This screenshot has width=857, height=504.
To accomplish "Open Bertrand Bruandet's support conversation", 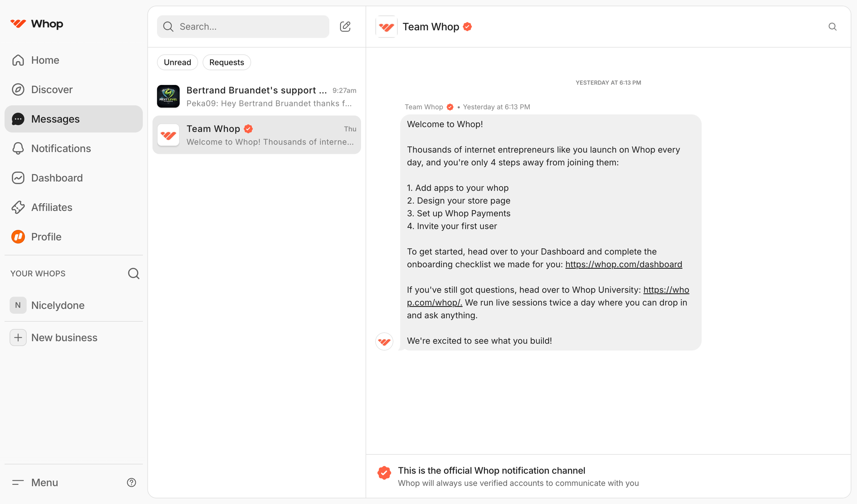I will pos(256,96).
